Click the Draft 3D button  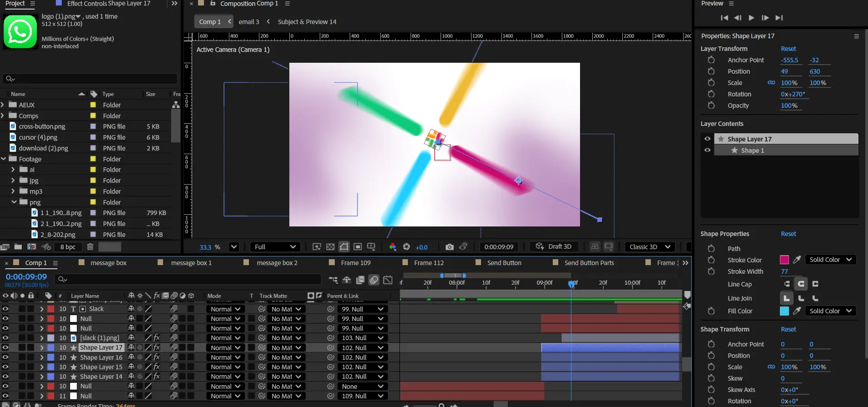554,246
